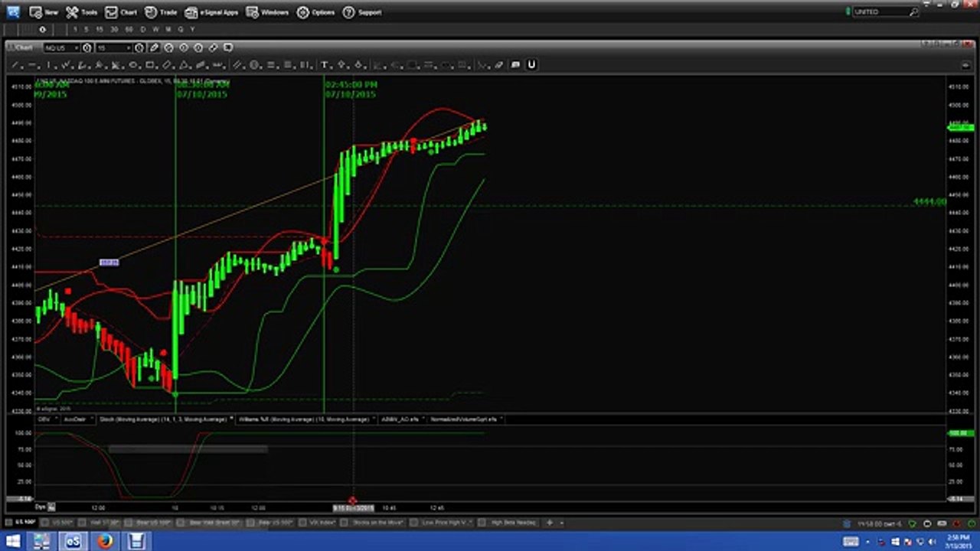Screen dimensions: 980x551
Task: Click the magnifier search icon
Action: tap(913, 12)
